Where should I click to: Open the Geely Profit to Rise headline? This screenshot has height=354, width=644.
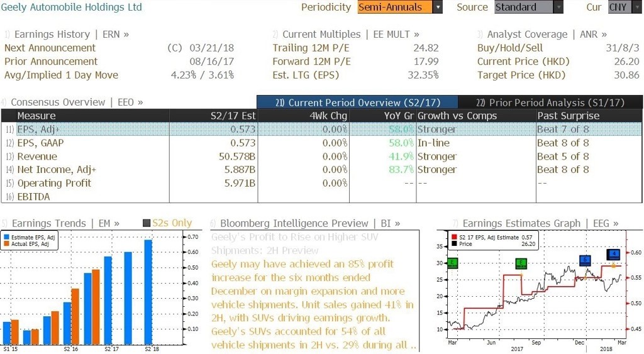point(295,243)
